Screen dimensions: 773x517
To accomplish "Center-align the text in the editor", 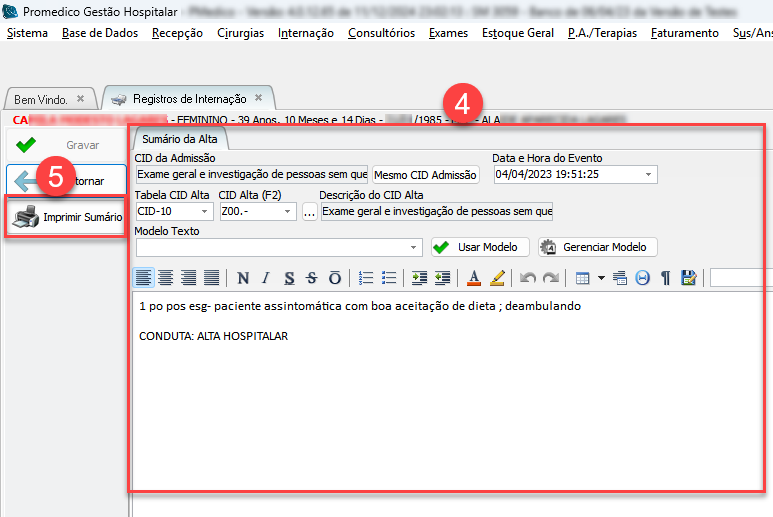I will coord(167,278).
